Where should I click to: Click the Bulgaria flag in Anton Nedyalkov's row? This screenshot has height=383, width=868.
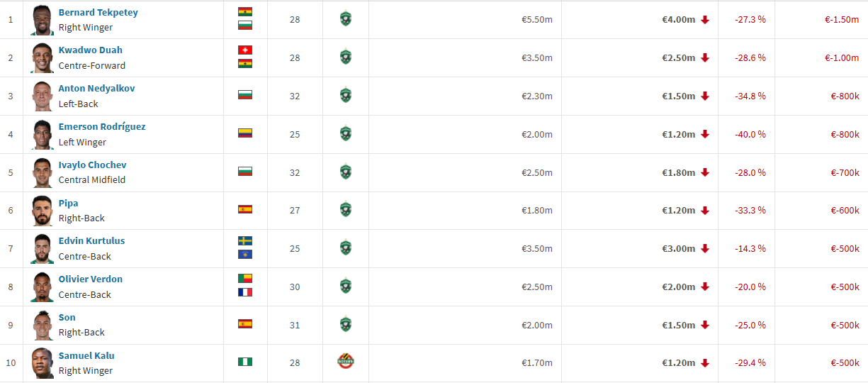click(245, 95)
